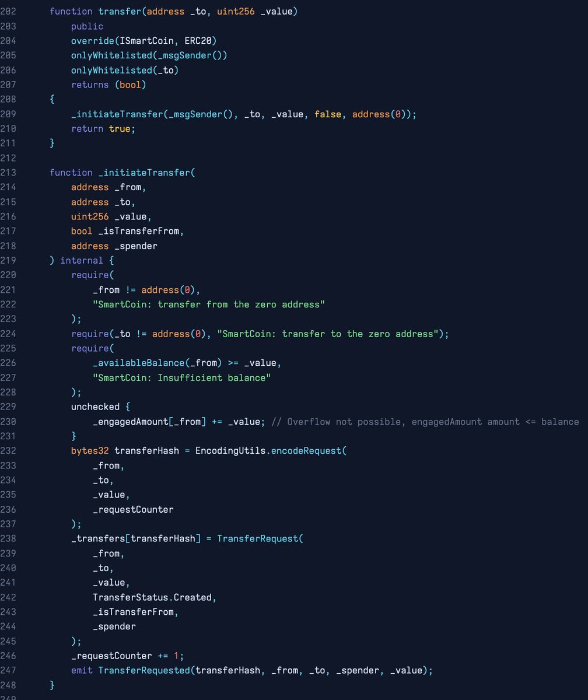Click the 'false' argument on line 209
The width and height of the screenshot is (588, 700).
coord(328,114)
